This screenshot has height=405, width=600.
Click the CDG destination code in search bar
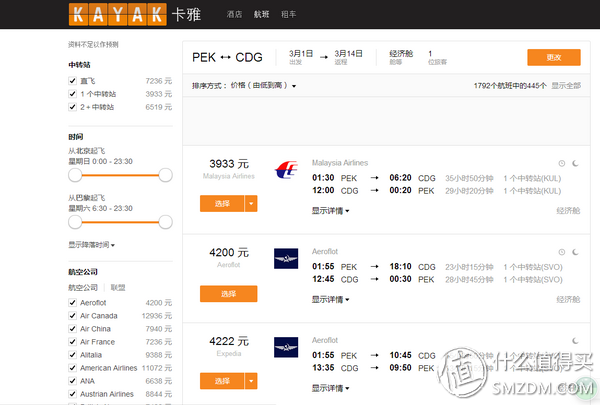(x=249, y=57)
